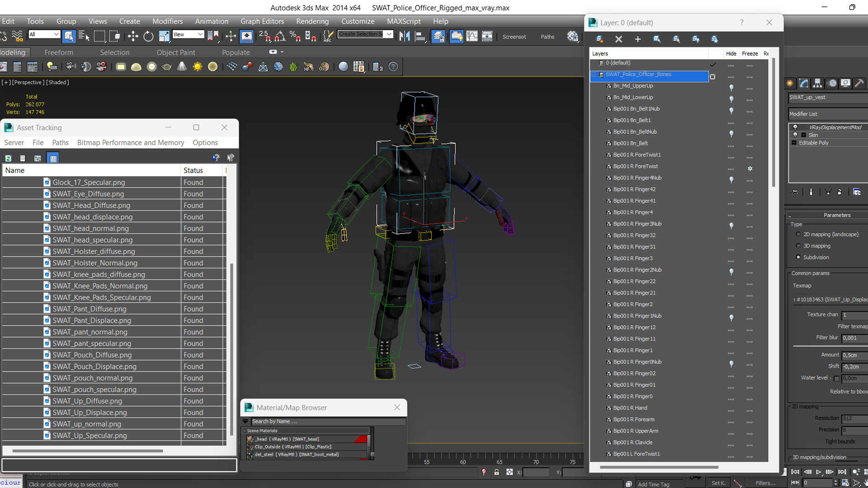This screenshot has width=868, height=488.
Task: Click the Paths toolbar button
Action: click(547, 37)
